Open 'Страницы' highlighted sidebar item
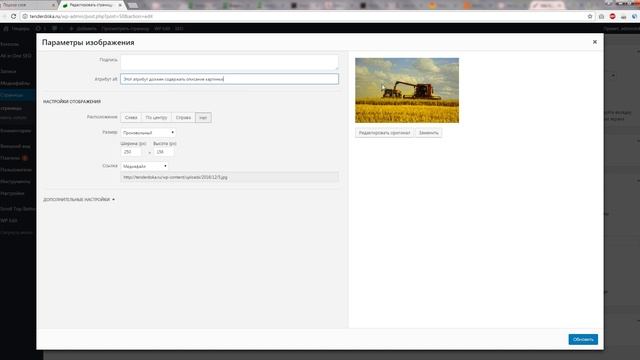The image size is (640, 360). tap(16, 95)
